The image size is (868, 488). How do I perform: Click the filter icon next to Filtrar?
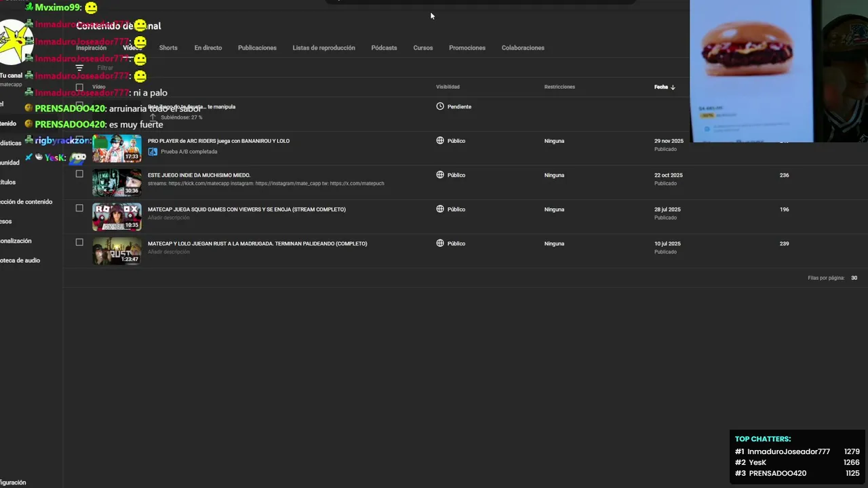79,68
